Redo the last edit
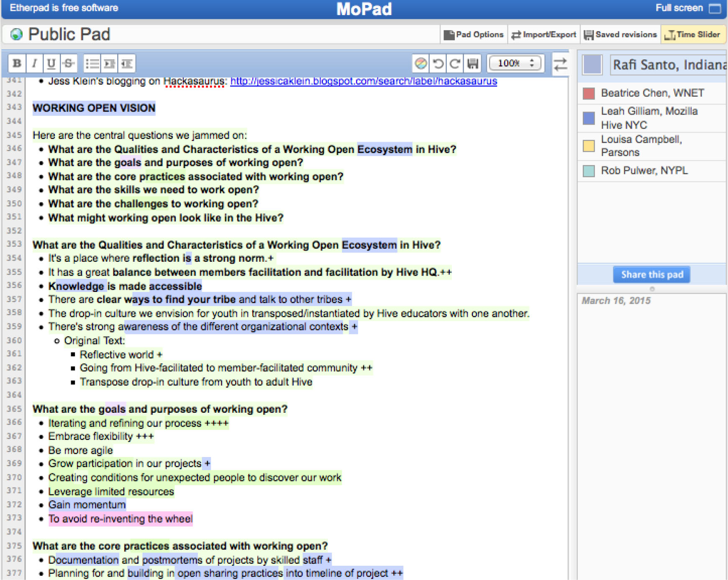728x580 pixels. pos(455,64)
